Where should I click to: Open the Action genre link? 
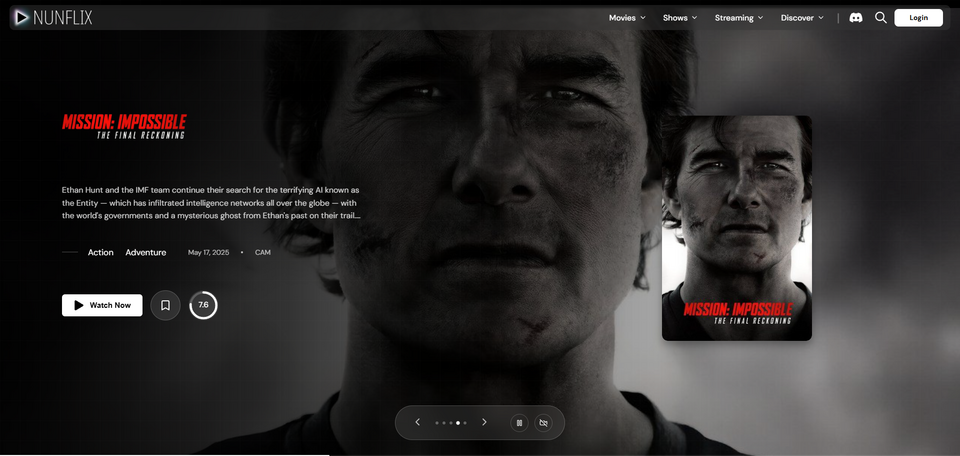[100, 252]
